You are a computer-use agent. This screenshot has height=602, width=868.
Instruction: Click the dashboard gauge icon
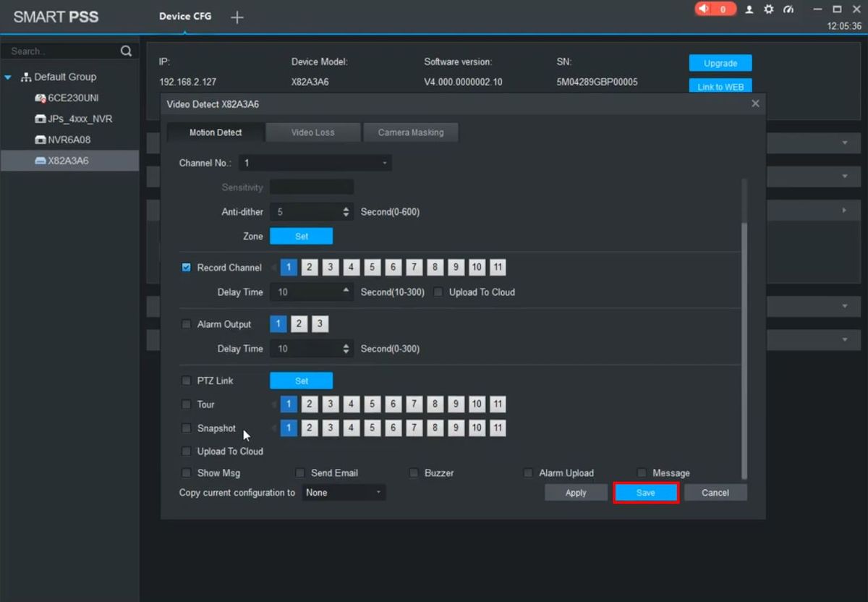pos(788,9)
